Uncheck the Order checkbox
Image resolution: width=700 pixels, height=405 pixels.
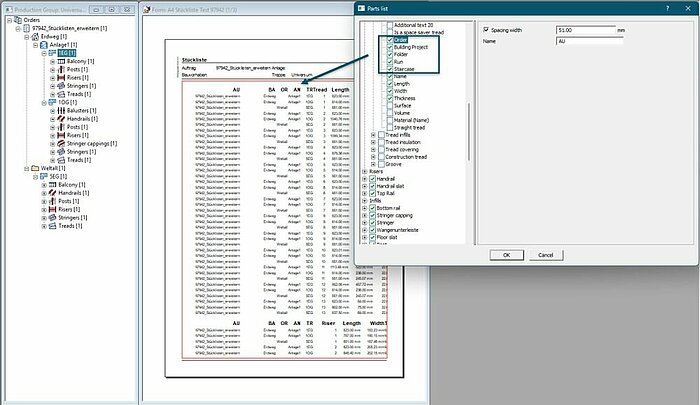[x=390, y=40]
